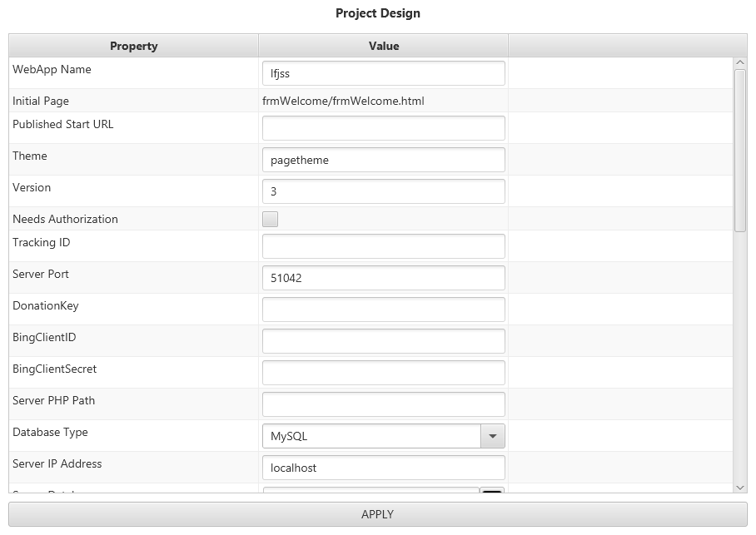Click the scroll up arrow

point(740,62)
